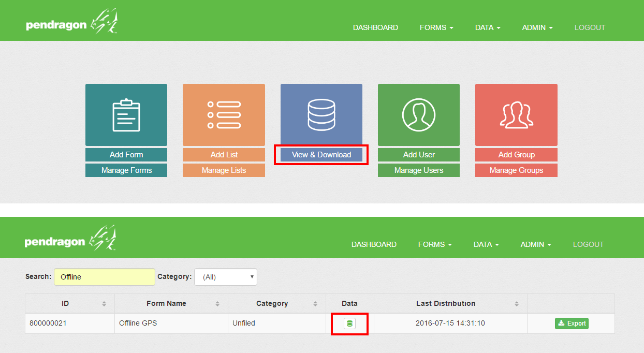Click the orange list tile icon
This screenshot has width=644, height=353.
(224, 115)
